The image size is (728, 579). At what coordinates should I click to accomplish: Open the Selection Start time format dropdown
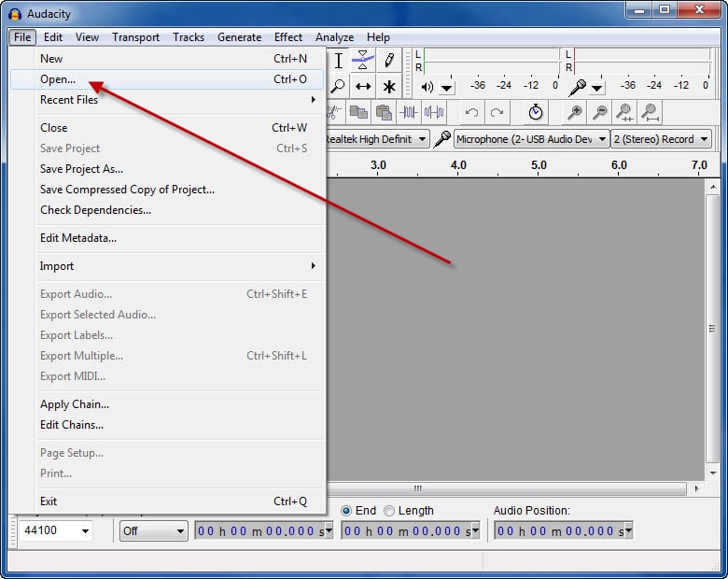(x=329, y=530)
